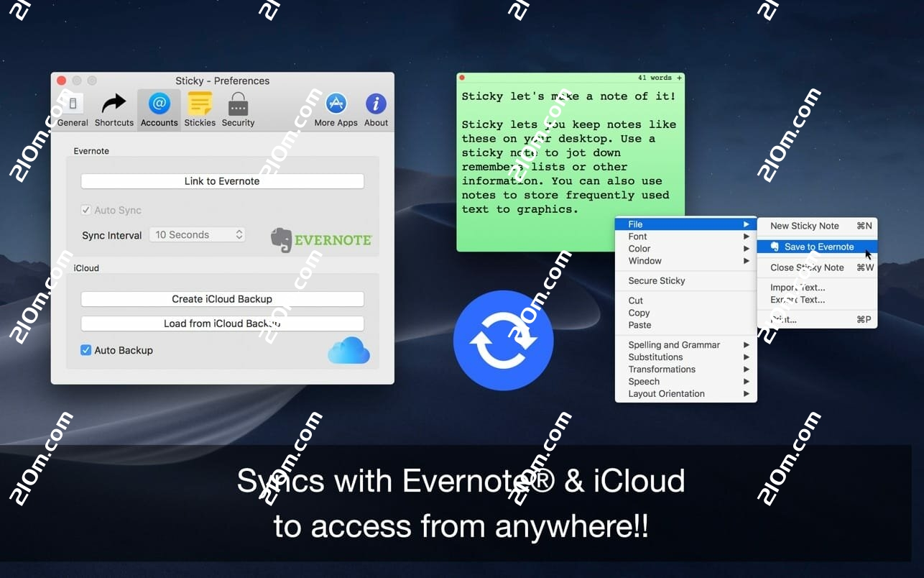Viewport: 924px width, 578px height.
Task: Open the Sync Interval dropdown
Action: [198, 234]
